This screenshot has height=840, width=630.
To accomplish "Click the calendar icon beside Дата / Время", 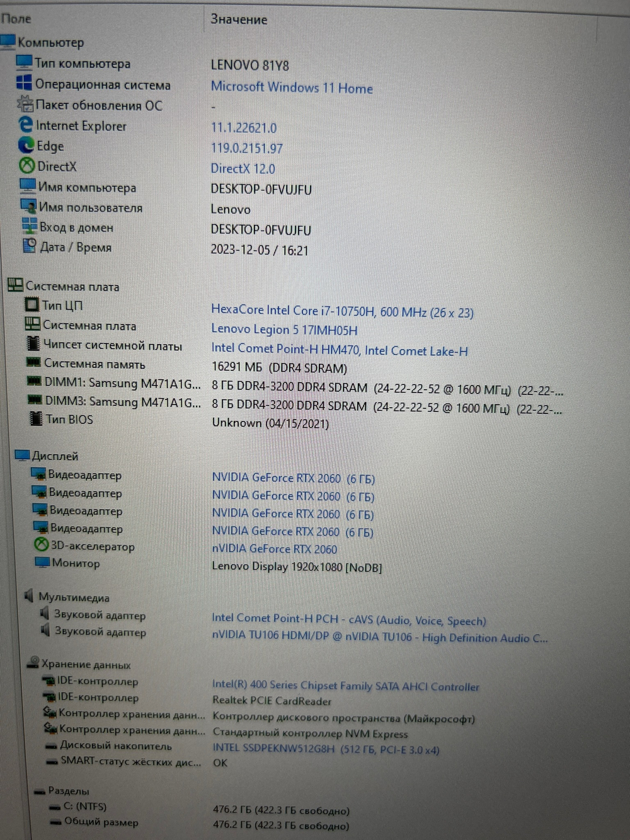I will pyautogui.click(x=30, y=246).
